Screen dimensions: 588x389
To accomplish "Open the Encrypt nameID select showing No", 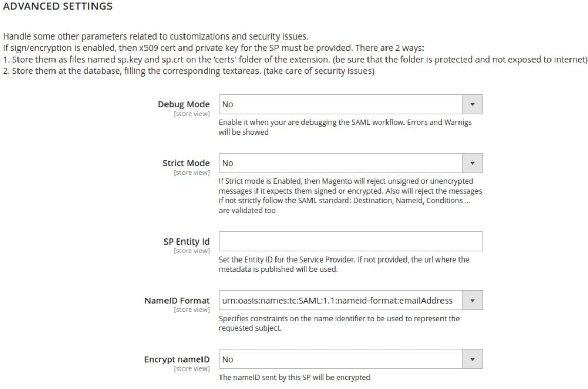I will pyautogui.click(x=351, y=359).
